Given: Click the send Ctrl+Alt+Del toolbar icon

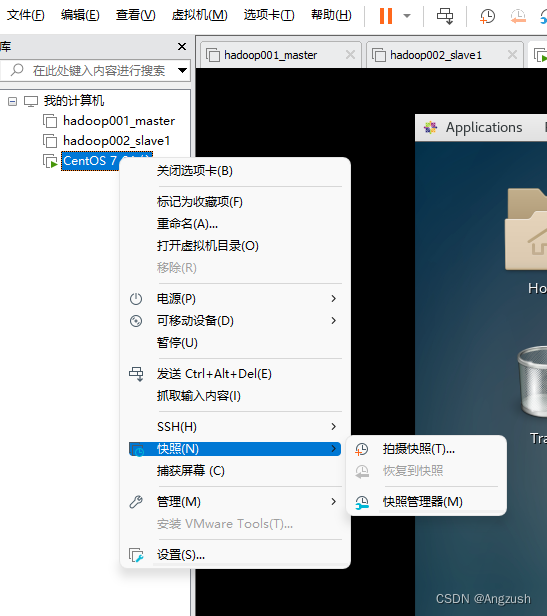Looking at the screenshot, I should (445, 16).
